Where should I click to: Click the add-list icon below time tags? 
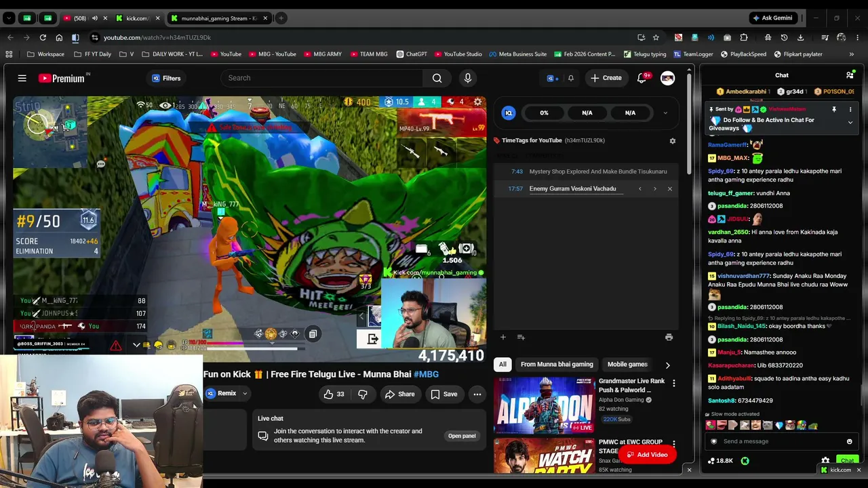[521, 337]
